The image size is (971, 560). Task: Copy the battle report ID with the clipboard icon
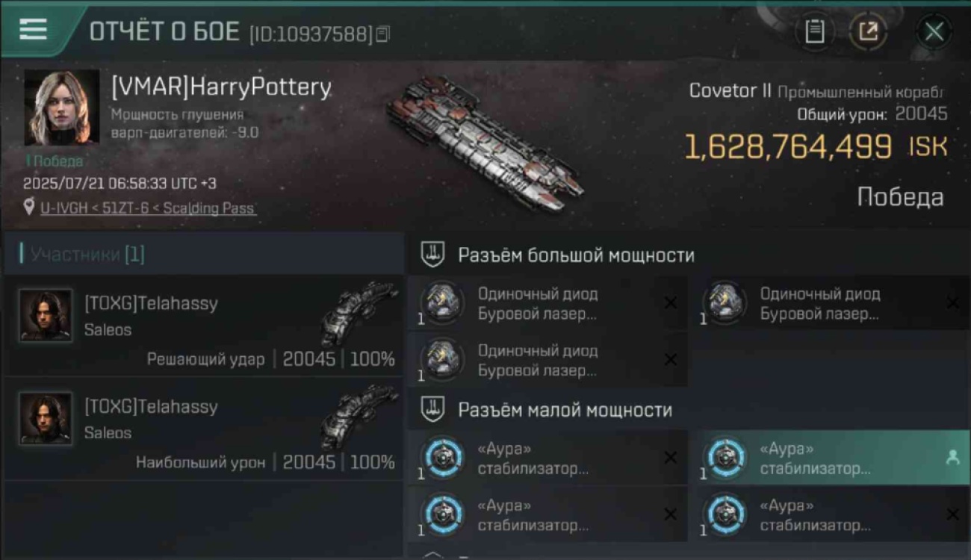point(382,34)
